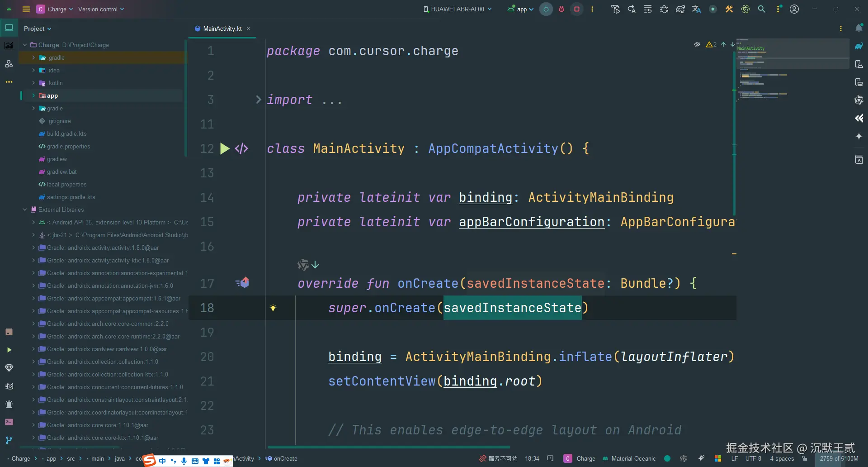Viewport: 868px width, 467px height.
Task: Open Logcat cat icon in sidebar
Action: (x=9, y=386)
